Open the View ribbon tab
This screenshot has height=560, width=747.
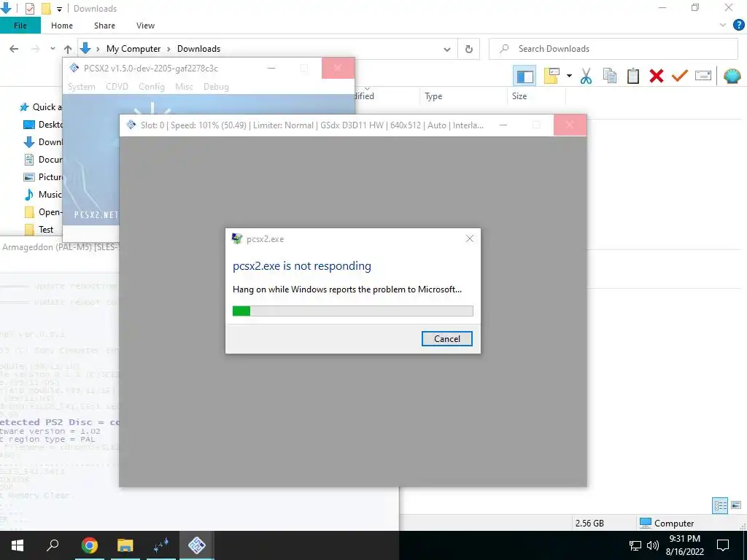point(145,26)
